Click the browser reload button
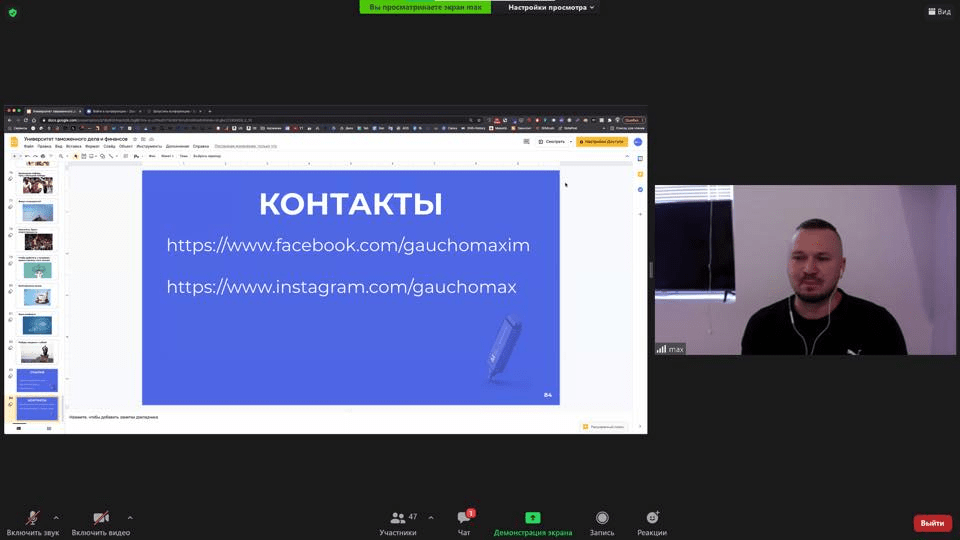Screen dimensions: 960x540 click(26, 120)
